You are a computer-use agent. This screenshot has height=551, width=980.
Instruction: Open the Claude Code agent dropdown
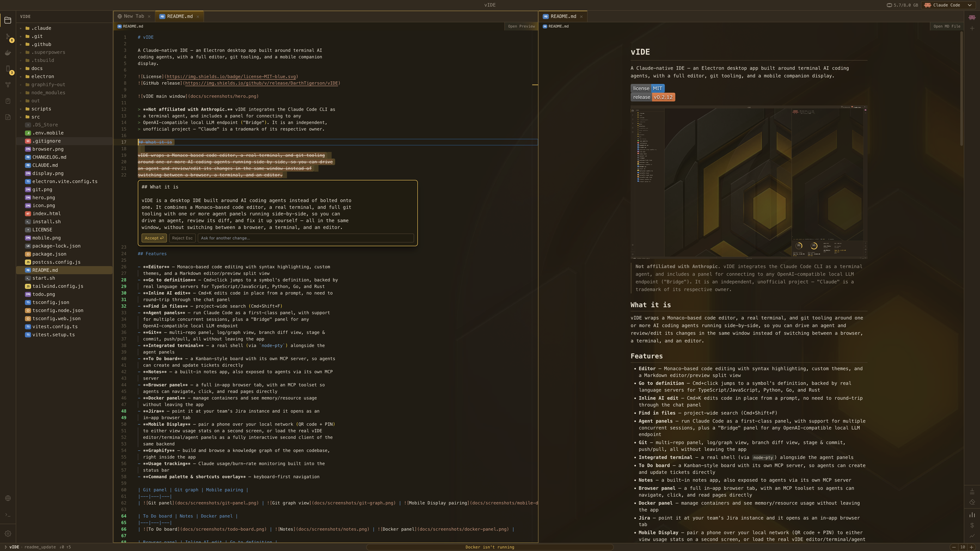(x=948, y=5)
